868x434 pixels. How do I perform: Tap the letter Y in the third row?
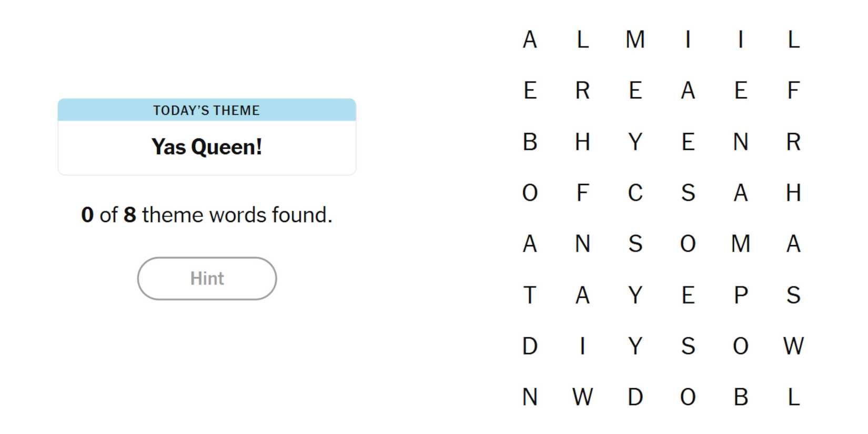[x=635, y=142]
